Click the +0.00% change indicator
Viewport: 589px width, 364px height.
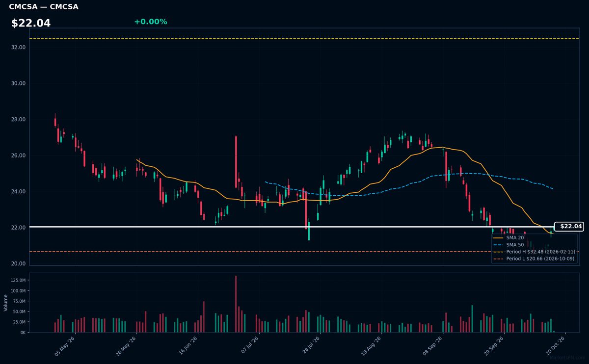pos(150,22)
